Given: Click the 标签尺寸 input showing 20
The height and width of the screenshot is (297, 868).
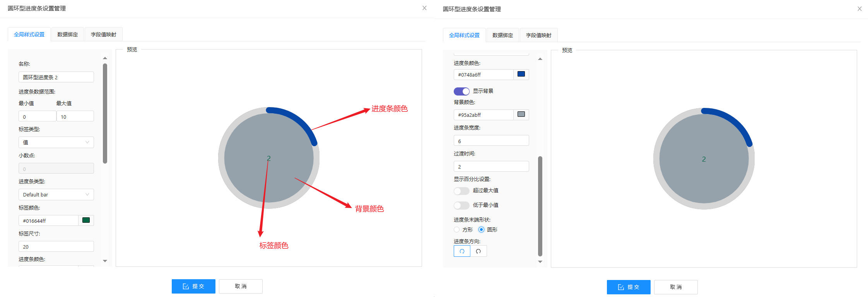Looking at the screenshot, I should (x=56, y=247).
